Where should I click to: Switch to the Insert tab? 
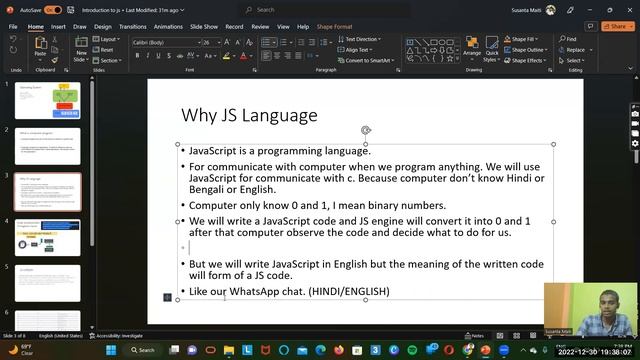(58, 27)
